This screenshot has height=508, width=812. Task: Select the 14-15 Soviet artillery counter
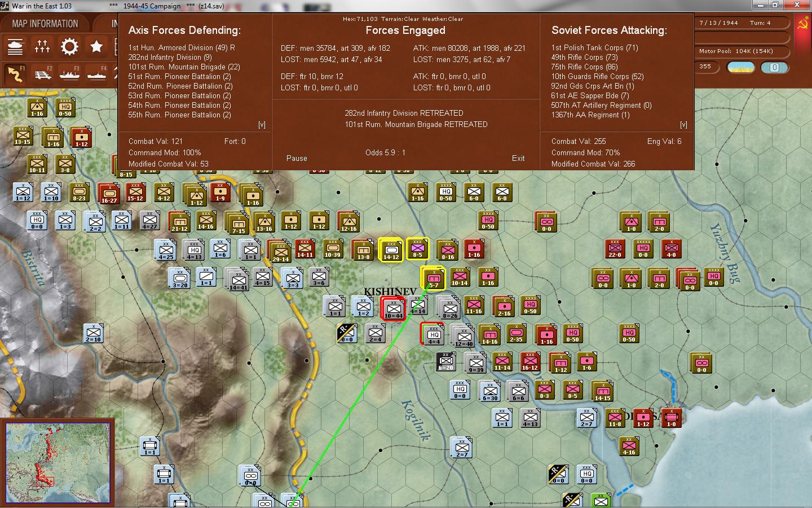pyautogui.click(x=602, y=391)
